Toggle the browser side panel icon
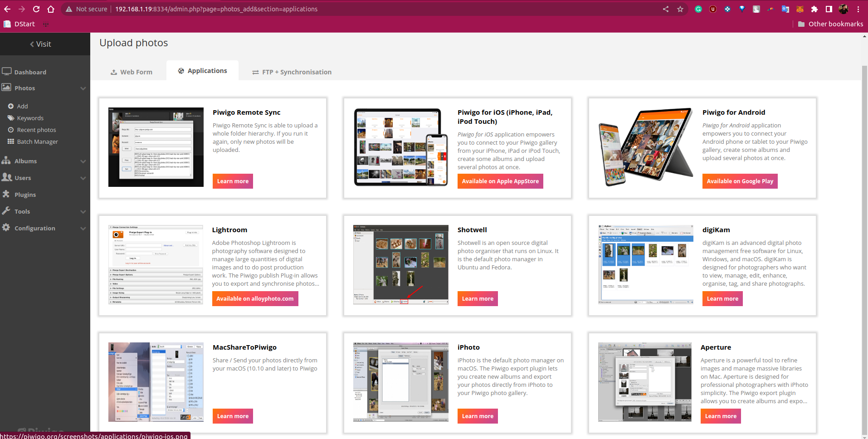Viewport: 868px width, 439px height. 829,9
